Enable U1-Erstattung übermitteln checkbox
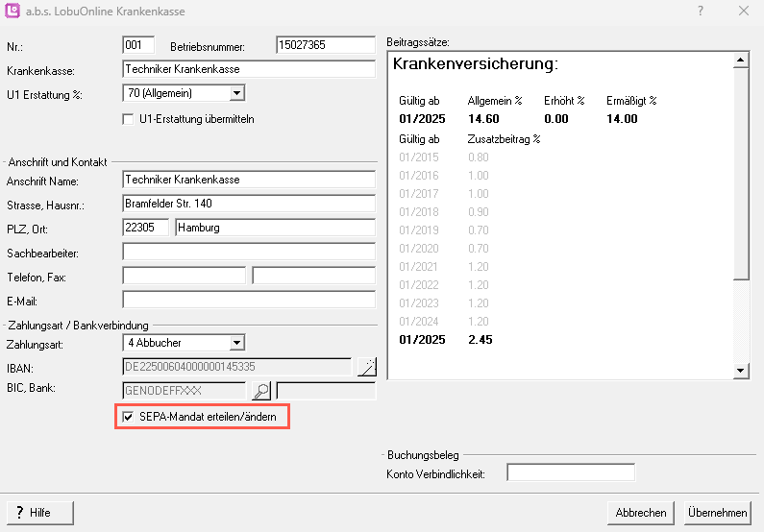This screenshot has width=764, height=532. [128, 119]
